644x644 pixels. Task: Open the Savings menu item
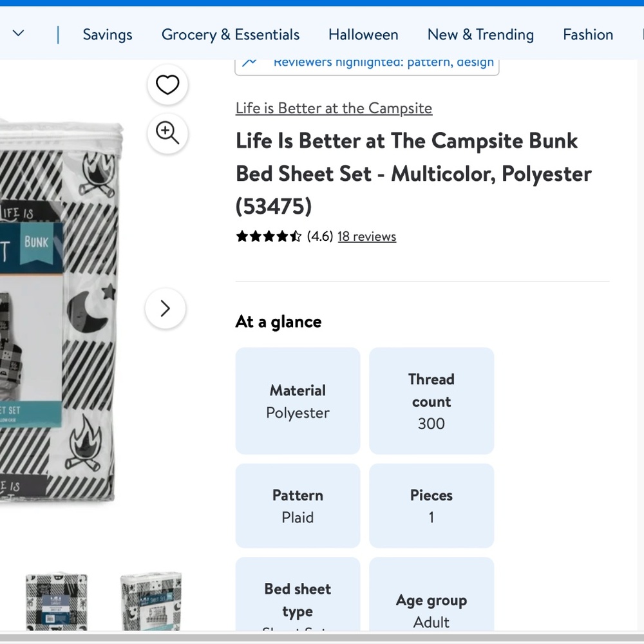point(108,35)
